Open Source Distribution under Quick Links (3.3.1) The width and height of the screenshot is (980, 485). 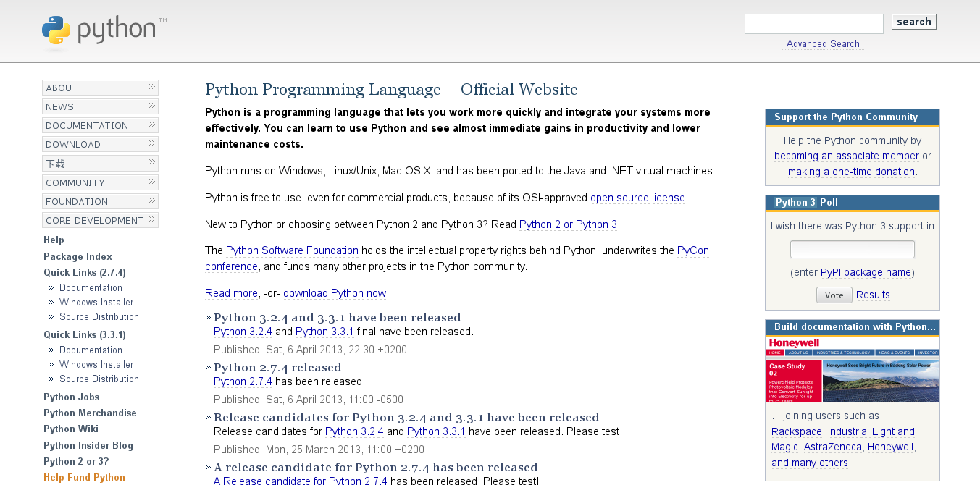[99, 379]
